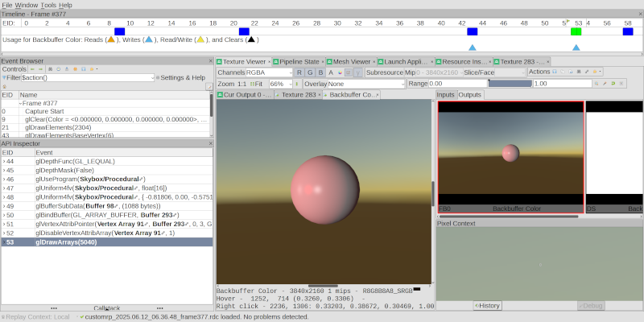Select the Backbuffer Color thumbnail
Image resolution: width=644 pixels, height=322 pixels.
point(511,157)
